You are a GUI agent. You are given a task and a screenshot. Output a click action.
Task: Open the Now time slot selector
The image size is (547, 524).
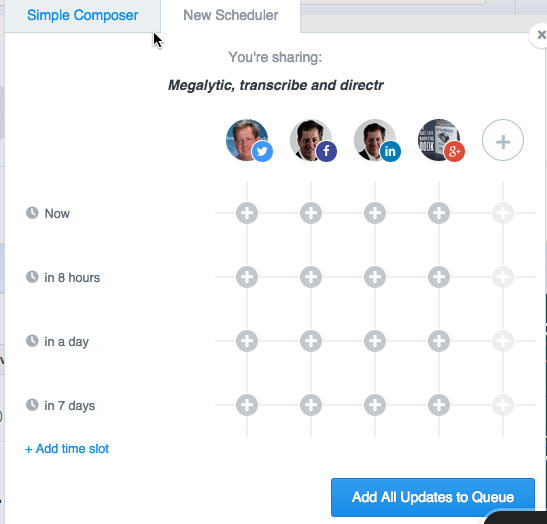(x=48, y=213)
